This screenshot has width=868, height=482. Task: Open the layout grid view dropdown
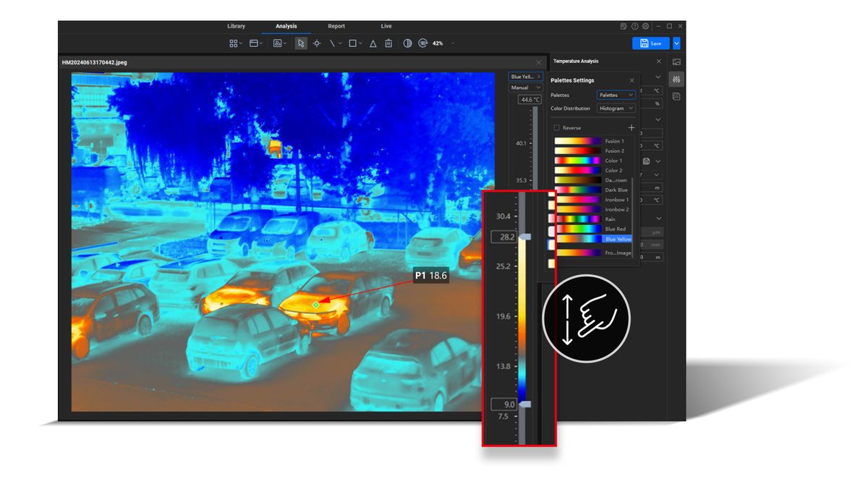236,43
